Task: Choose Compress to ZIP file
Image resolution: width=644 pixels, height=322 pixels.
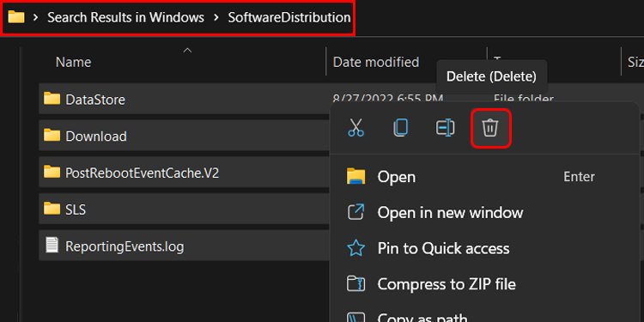Action: [484, 284]
